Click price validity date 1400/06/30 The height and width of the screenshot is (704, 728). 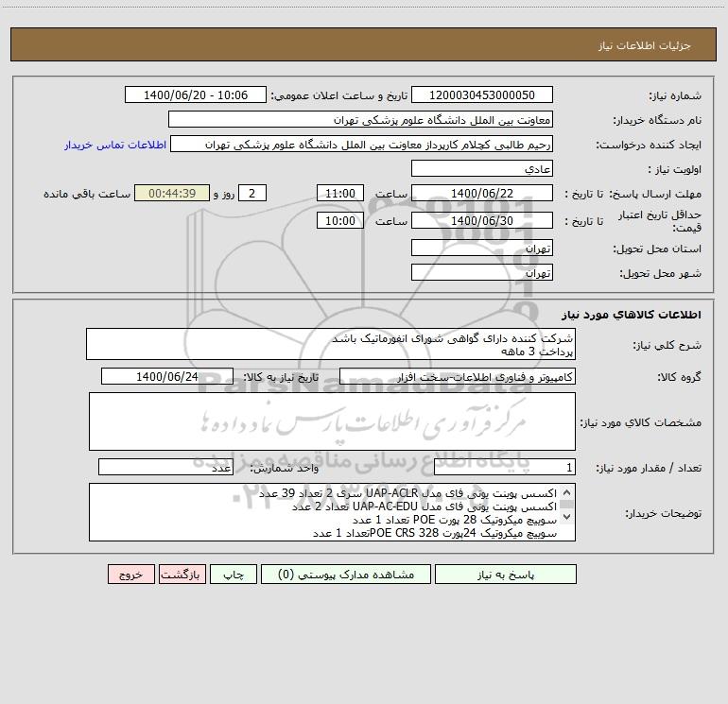[x=482, y=220]
